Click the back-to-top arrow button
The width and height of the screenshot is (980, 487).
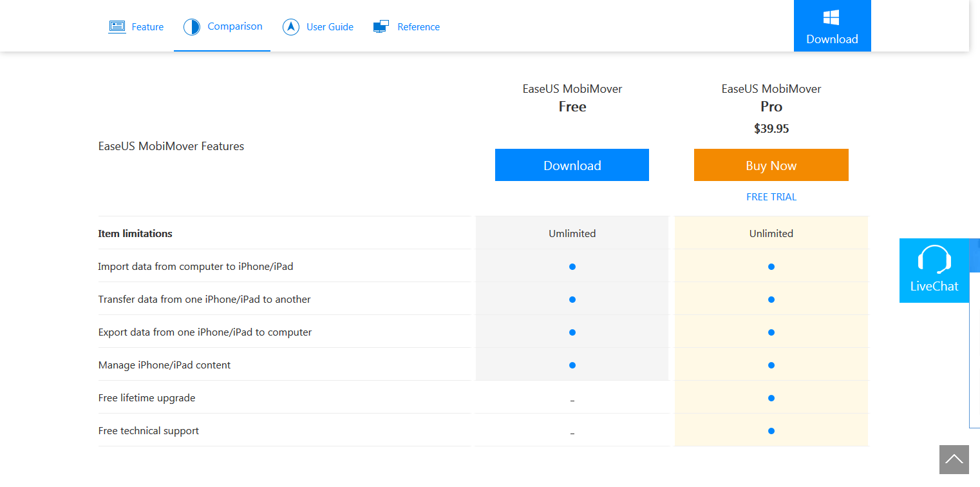click(954, 459)
